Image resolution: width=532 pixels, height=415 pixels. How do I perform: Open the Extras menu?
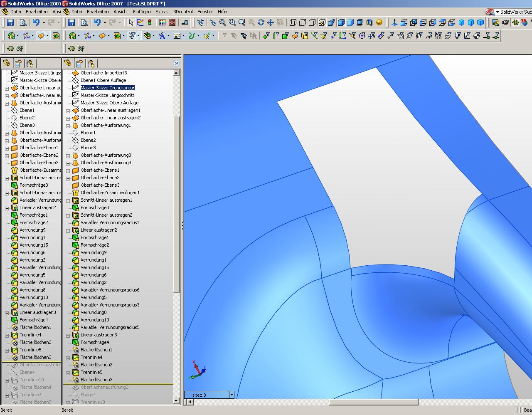[162, 12]
